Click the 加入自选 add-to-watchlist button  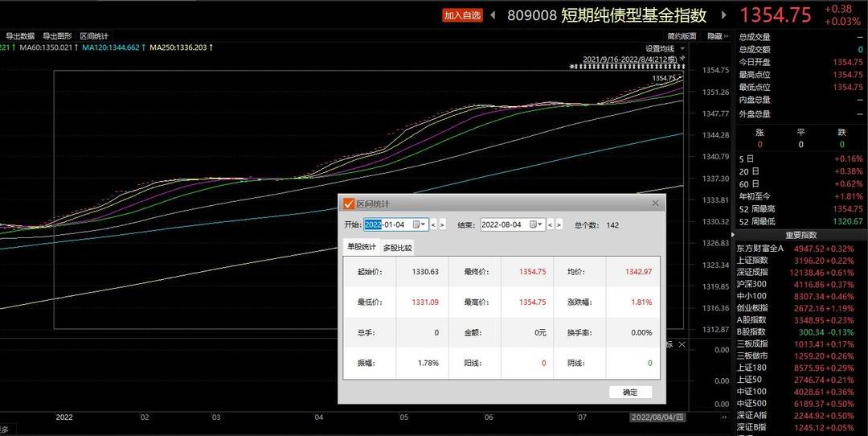pos(462,15)
